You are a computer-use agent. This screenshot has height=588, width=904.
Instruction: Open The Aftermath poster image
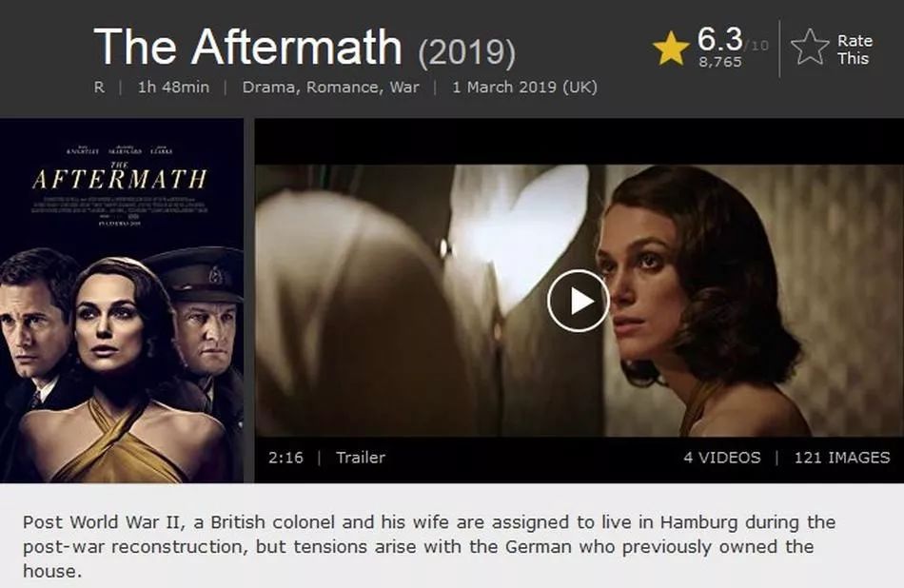click(x=122, y=301)
